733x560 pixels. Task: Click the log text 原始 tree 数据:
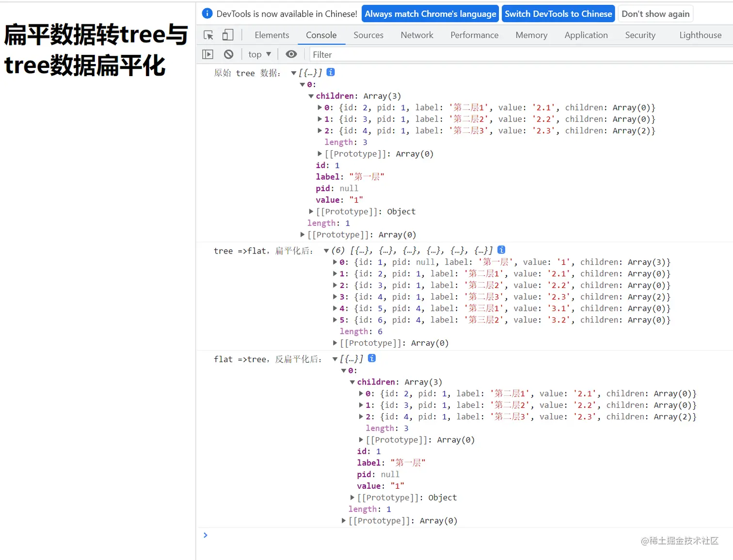pos(247,73)
